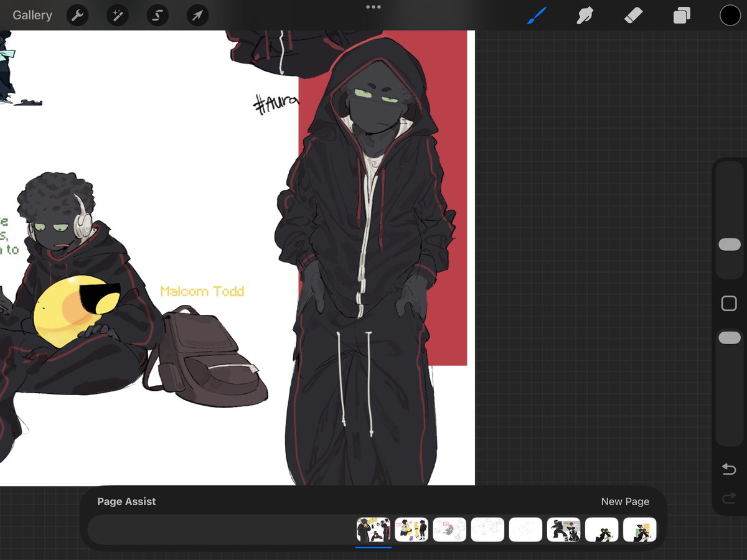The image size is (747, 560).
Task: Open the third page thumbnail with sketches
Action: (x=449, y=530)
